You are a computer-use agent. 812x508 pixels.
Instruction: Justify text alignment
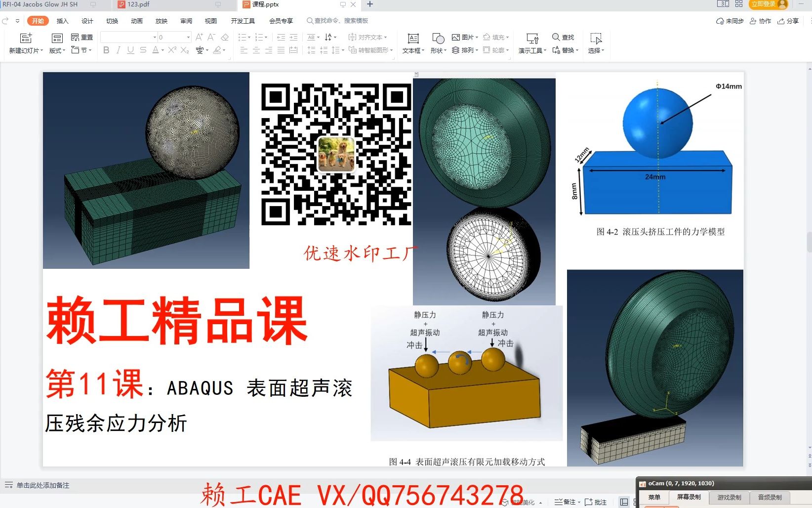click(x=281, y=50)
